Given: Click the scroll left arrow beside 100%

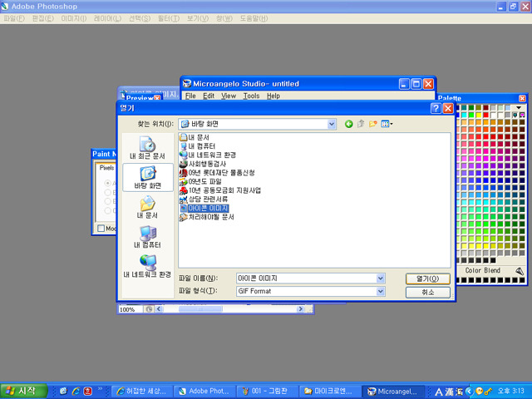Looking at the screenshot, I should 159,309.
